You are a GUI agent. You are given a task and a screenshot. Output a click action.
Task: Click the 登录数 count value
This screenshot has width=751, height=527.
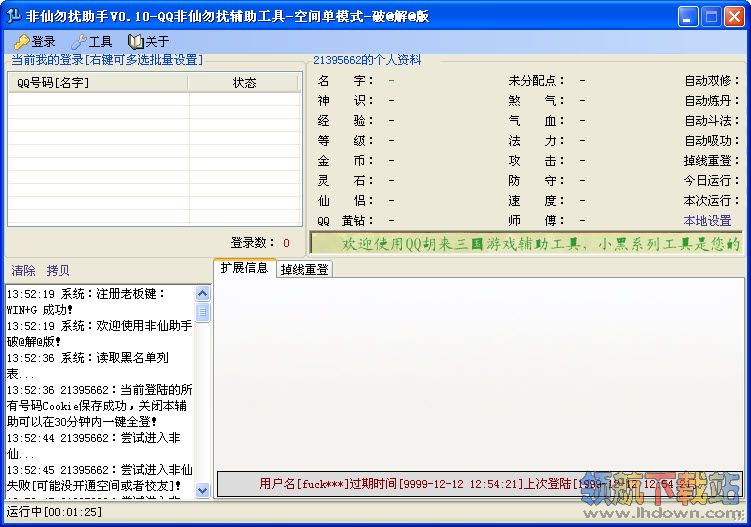point(286,243)
